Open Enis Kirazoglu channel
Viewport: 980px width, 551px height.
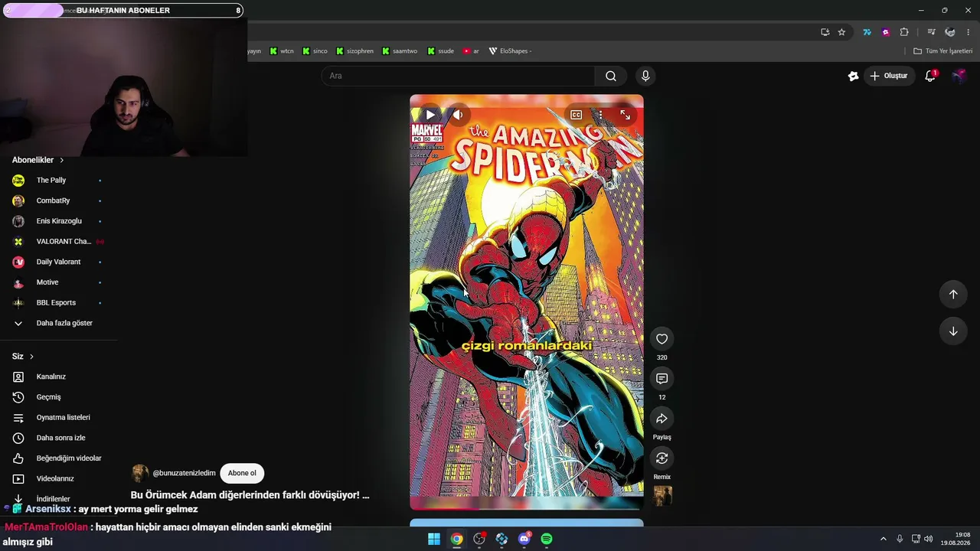pyautogui.click(x=58, y=221)
